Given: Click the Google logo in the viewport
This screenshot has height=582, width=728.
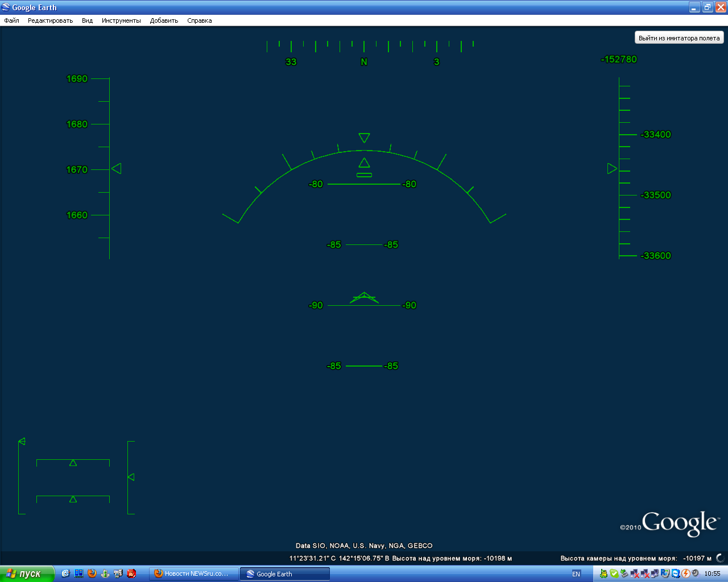Looking at the screenshot, I should click(679, 523).
